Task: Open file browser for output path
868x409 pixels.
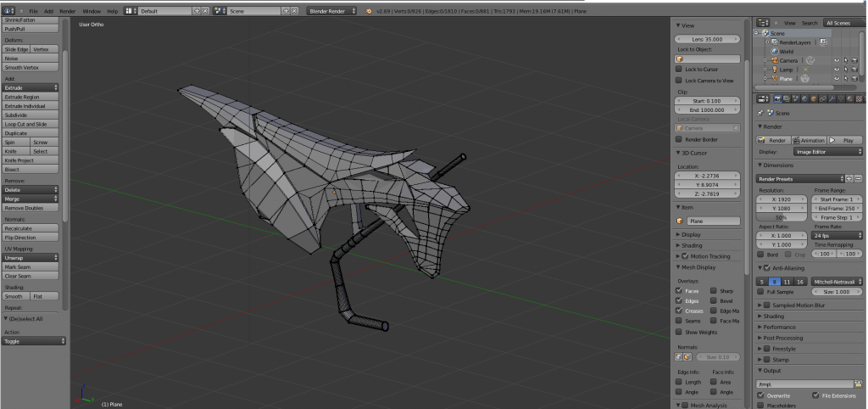Action: 858,384
